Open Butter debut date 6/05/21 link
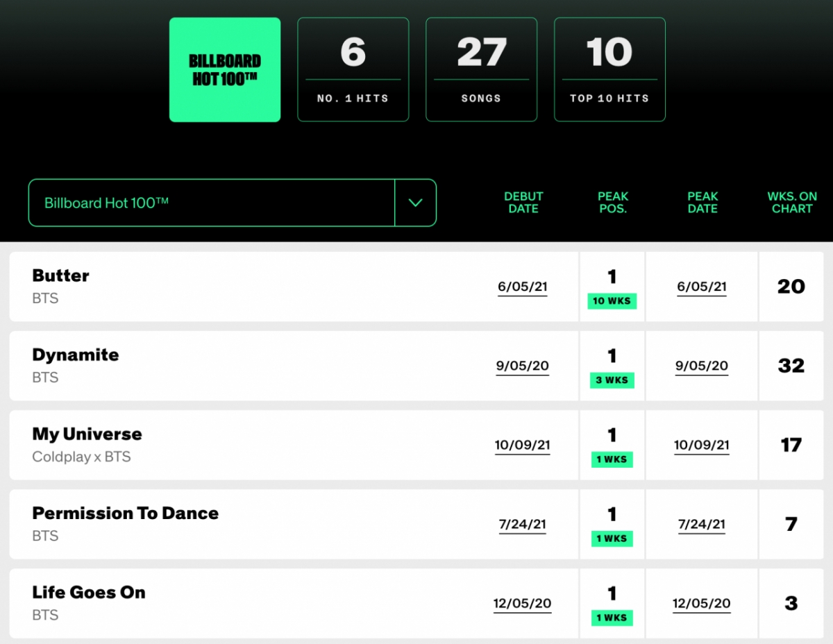 pos(523,287)
